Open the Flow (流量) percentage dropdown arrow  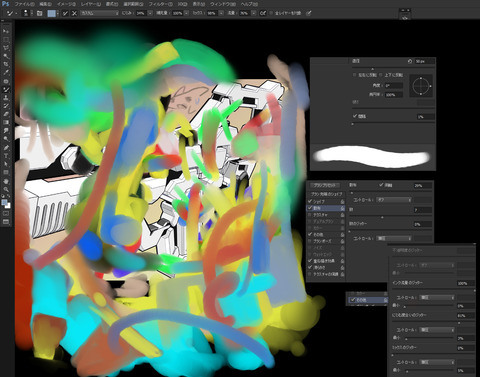[x=254, y=13]
